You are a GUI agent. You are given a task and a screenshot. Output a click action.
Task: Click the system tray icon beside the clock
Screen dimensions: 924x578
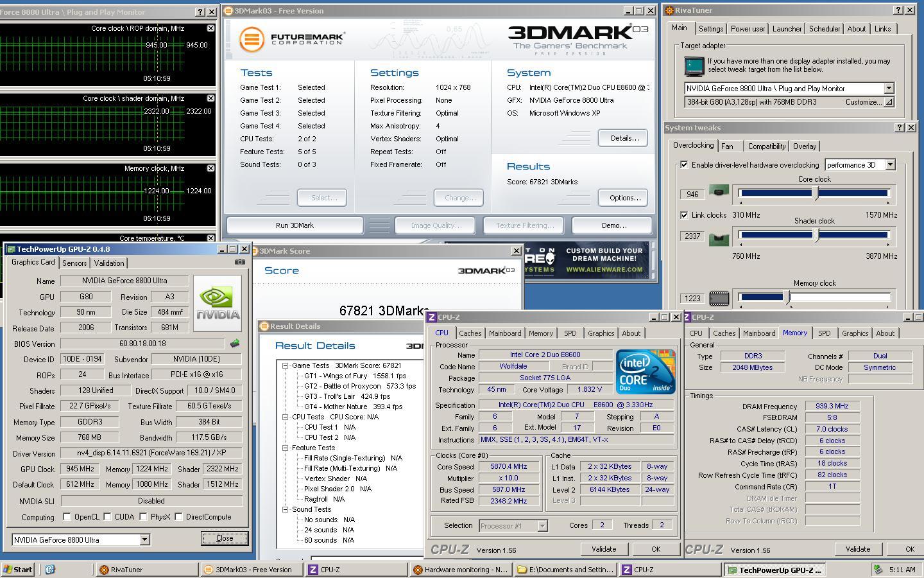pyautogui.click(x=878, y=569)
